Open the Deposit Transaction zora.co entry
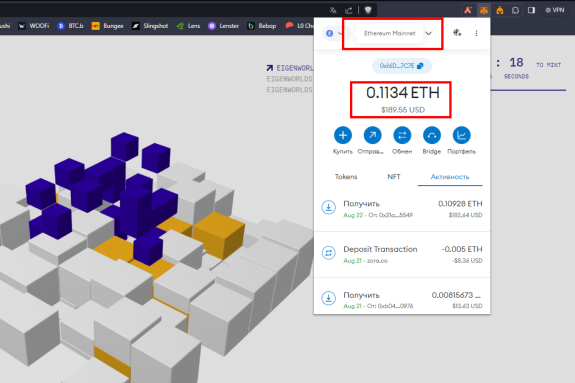Viewport: 575px width, 383px height. click(x=402, y=254)
